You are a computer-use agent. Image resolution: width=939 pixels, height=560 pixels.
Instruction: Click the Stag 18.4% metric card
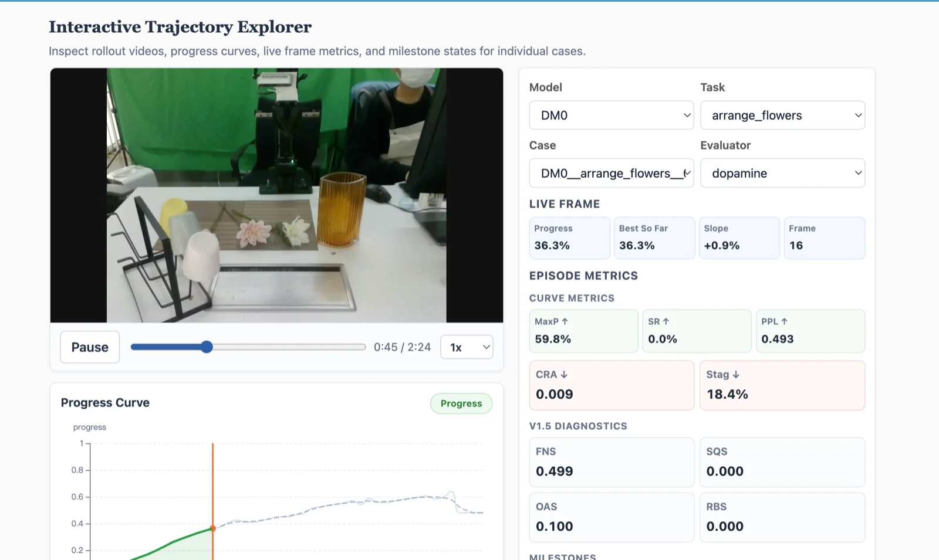(782, 385)
